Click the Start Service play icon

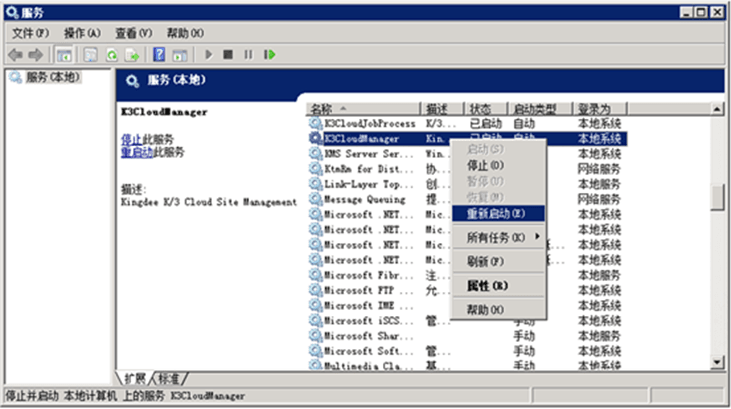point(208,55)
